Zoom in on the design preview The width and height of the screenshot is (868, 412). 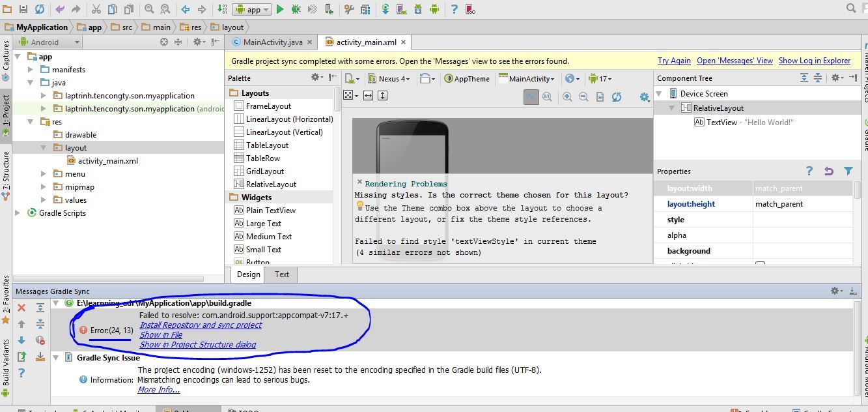(x=567, y=96)
